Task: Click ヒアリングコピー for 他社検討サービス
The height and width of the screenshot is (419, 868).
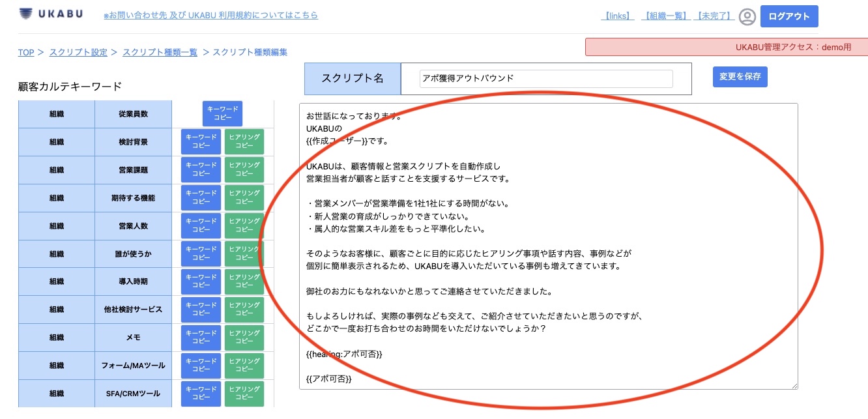Action: [244, 310]
